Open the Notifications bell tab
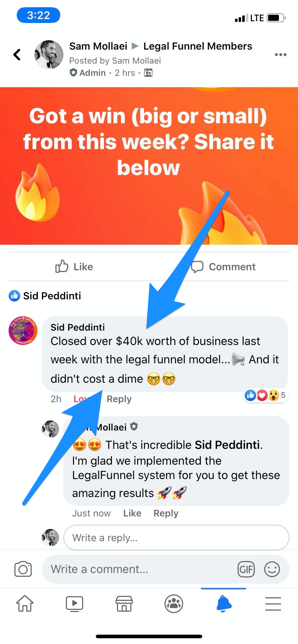 pos(224,603)
